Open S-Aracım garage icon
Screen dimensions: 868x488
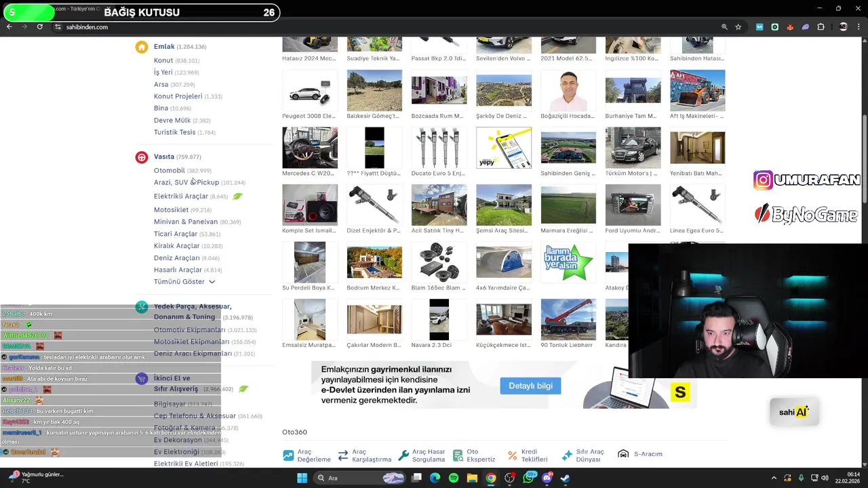[x=623, y=454]
